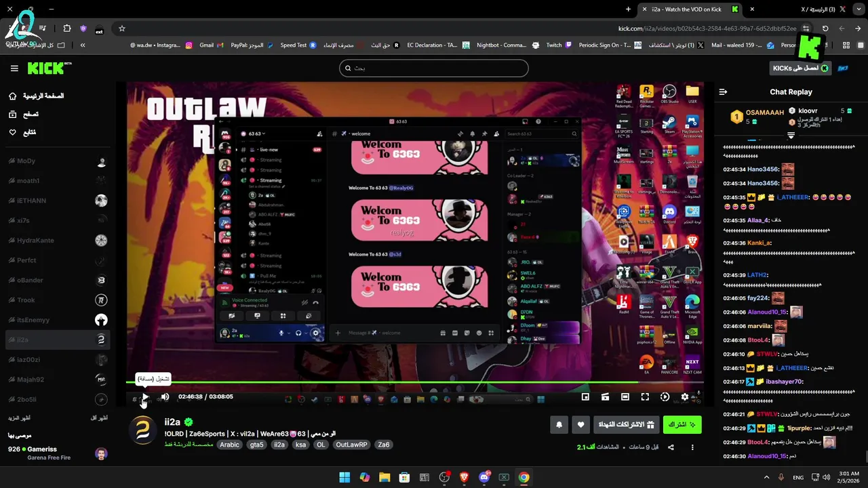Image resolution: width=868 pixels, height=488 pixels.
Task: Click the Kick logo in the header
Action: pos(49,68)
